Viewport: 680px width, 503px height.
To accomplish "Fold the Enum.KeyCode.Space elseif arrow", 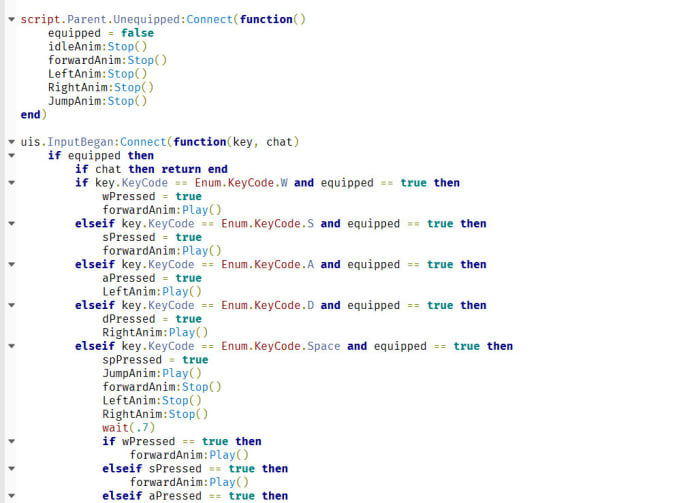I will coord(12,346).
